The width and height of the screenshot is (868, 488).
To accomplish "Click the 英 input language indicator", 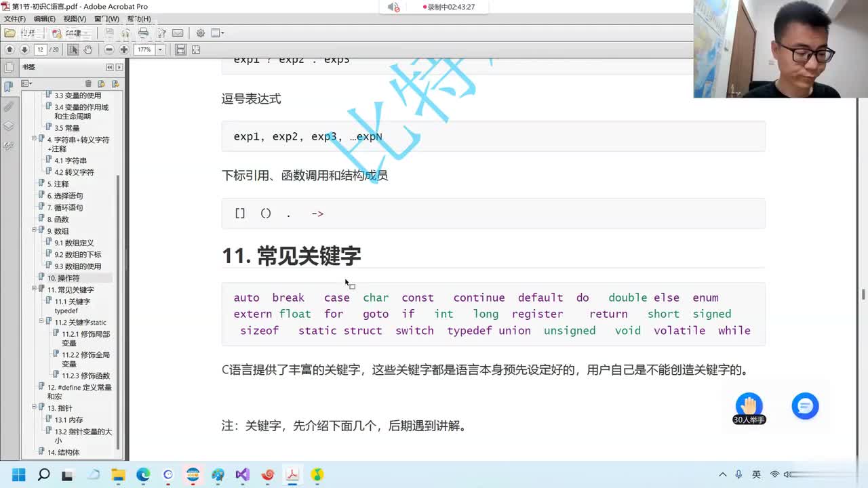I will point(756,474).
